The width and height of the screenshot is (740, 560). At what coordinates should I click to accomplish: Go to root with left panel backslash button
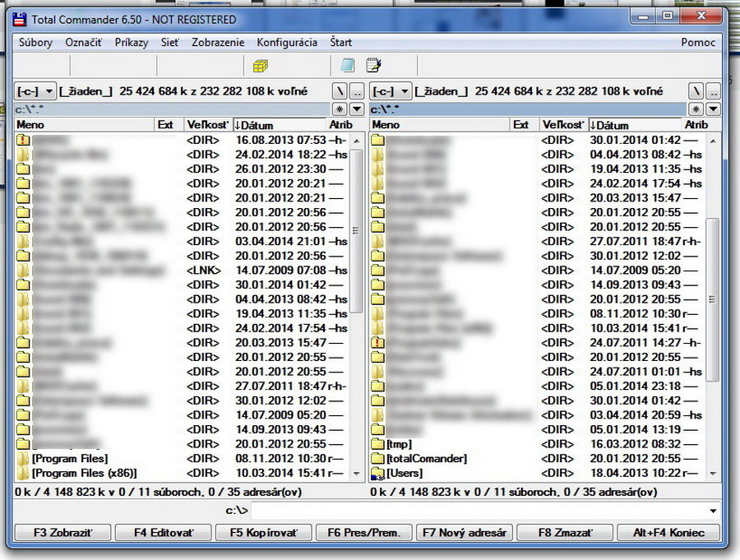(340, 90)
